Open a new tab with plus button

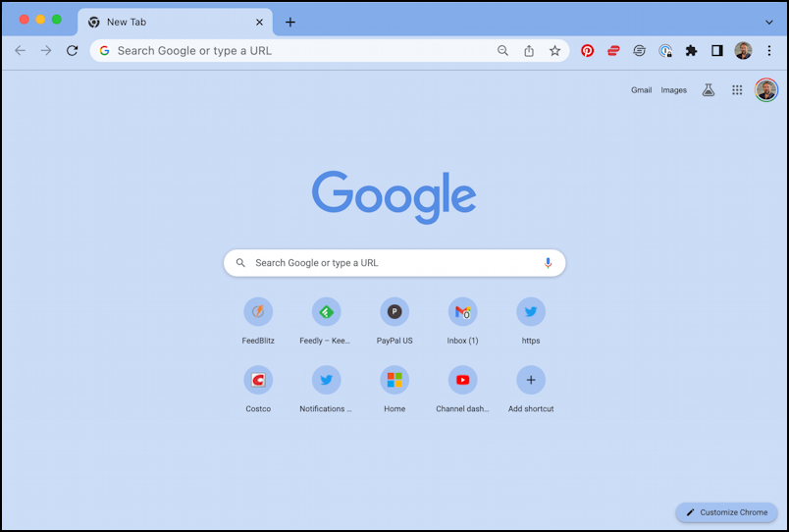[x=290, y=23]
